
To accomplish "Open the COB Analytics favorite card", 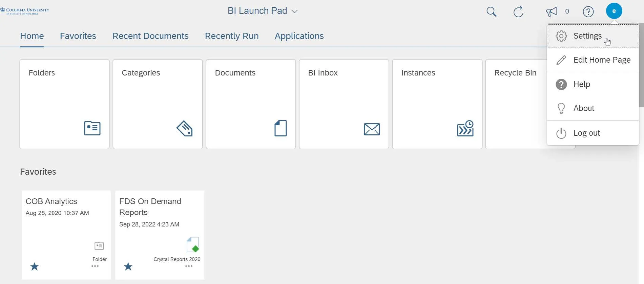I will pyautogui.click(x=66, y=235).
